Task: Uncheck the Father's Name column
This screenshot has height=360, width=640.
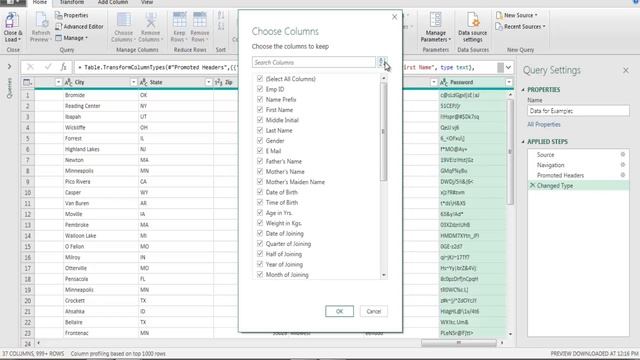Action: click(260, 161)
